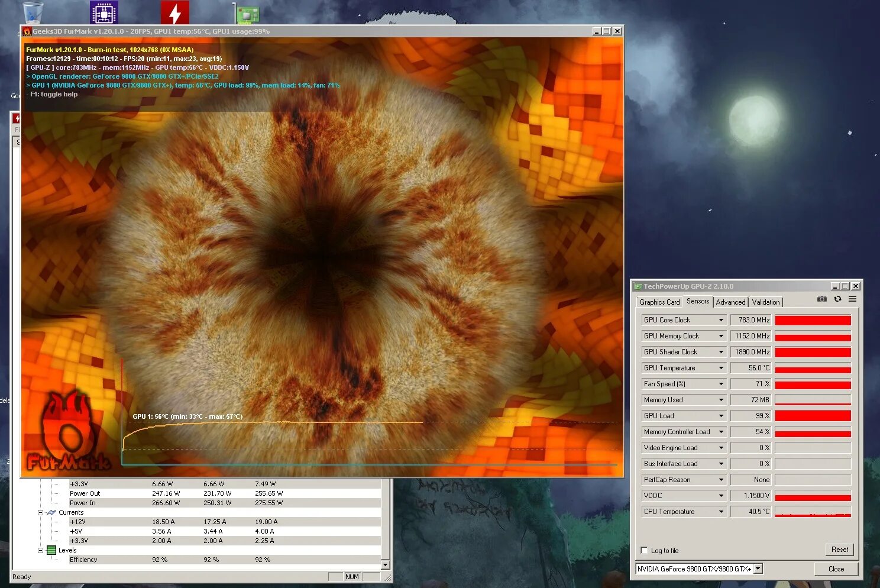Open the GPU Shader Clock sensor dropdown
880x588 pixels.
click(721, 352)
